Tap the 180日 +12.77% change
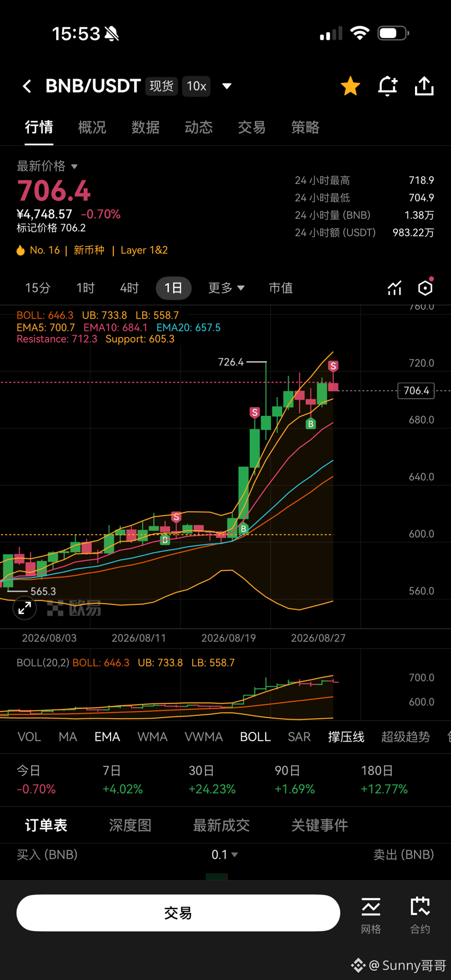The image size is (451, 980). coord(384,780)
